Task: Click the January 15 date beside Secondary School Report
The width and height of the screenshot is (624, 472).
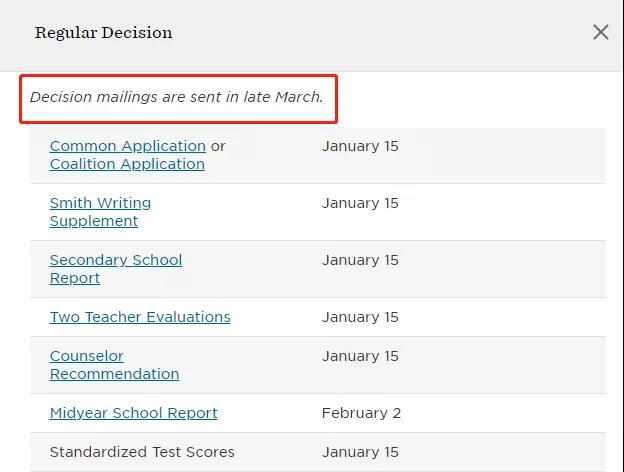Action: coord(360,260)
